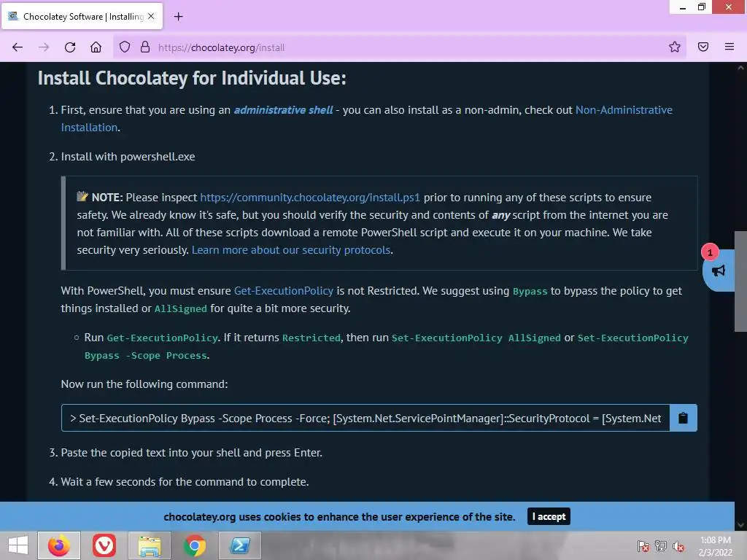Click the 'Restricted' code text
This screenshot has height=560, width=747.
click(311, 338)
